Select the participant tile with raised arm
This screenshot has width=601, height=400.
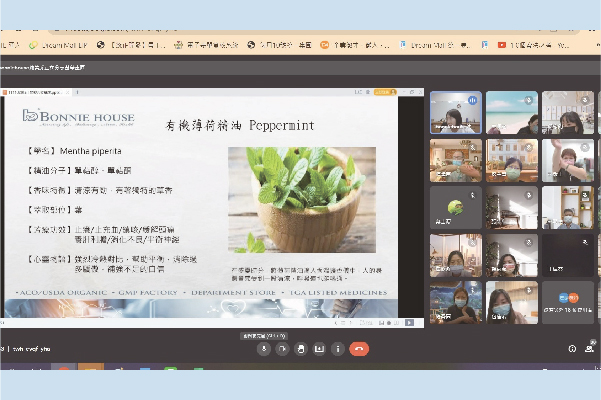[568, 160]
